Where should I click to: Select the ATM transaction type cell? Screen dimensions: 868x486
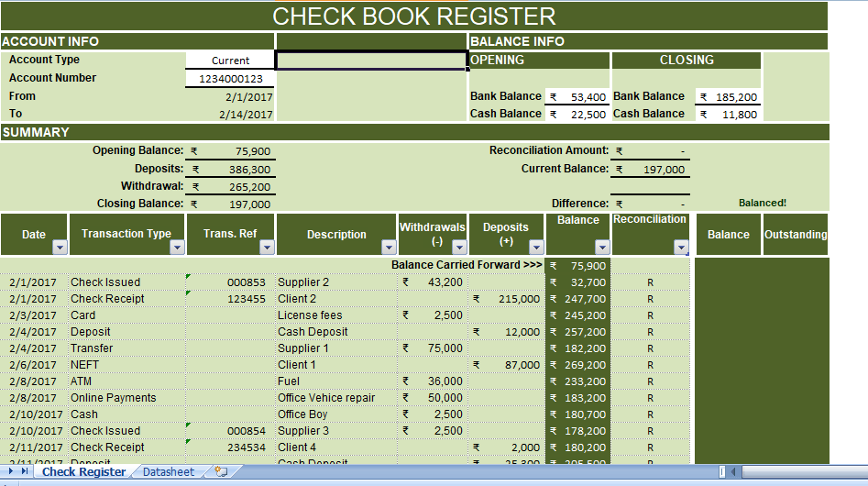(126, 381)
